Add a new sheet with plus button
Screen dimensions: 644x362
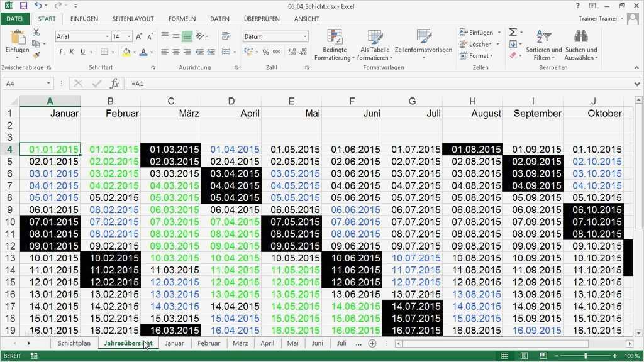pos(372,343)
